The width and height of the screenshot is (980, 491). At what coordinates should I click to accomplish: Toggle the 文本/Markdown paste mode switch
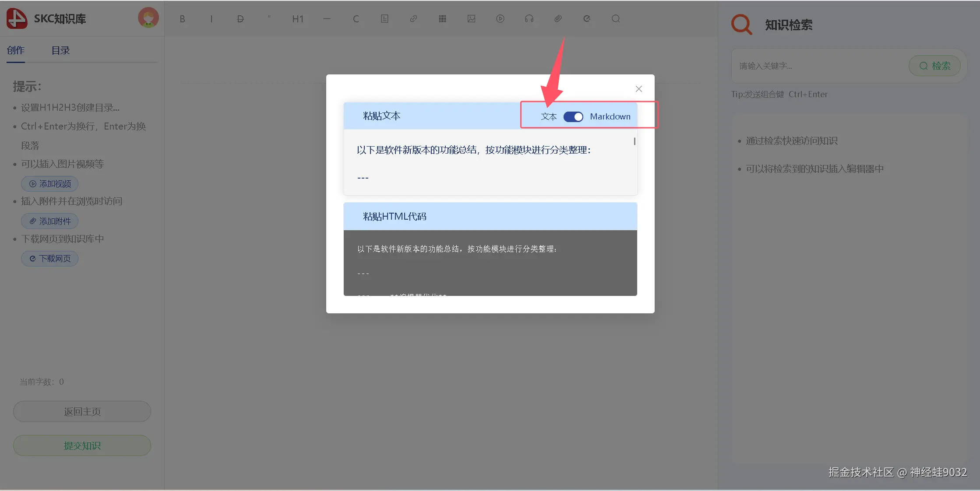pos(573,117)
